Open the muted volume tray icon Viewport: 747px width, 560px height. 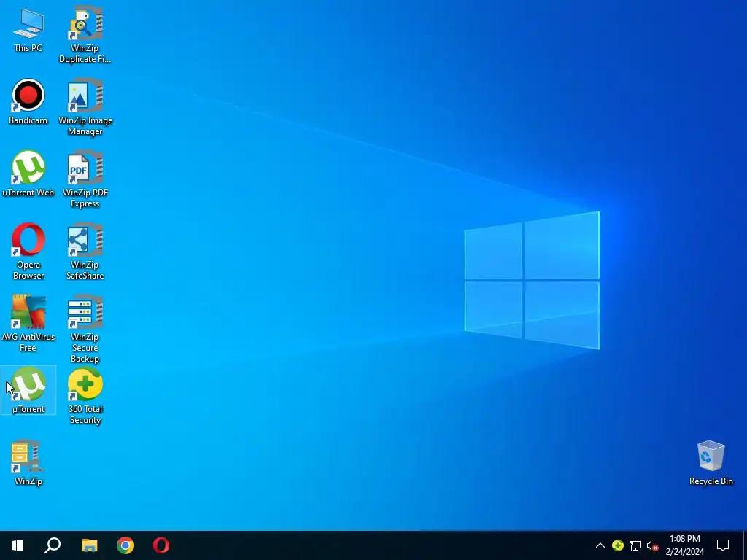tap(653, 545)
